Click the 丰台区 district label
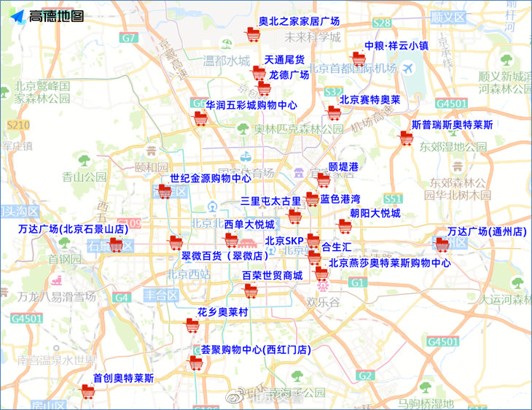 click(161, 295)
